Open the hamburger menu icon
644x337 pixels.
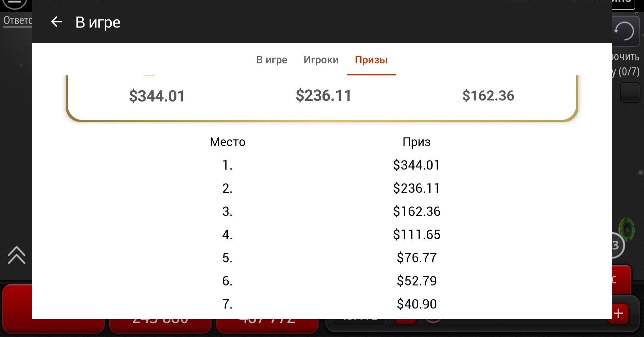pos(15,3)
